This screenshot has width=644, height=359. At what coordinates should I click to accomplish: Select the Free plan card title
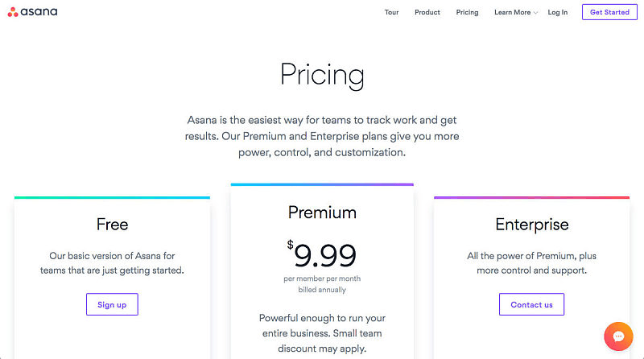(112, 224)
